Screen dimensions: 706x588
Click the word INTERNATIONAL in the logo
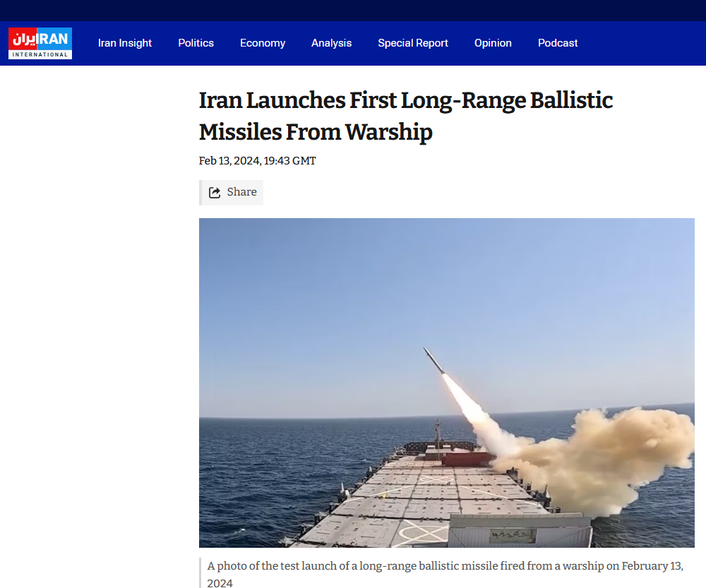tap(40, 54)
